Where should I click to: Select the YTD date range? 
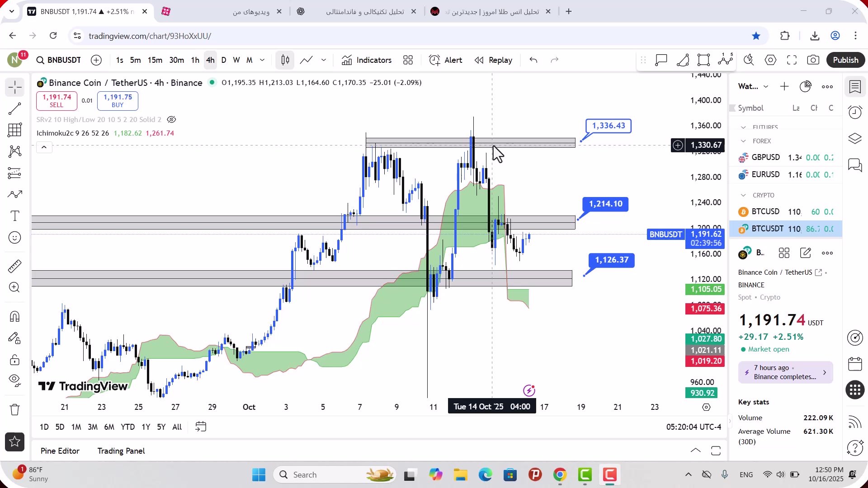tap(127, 427)
